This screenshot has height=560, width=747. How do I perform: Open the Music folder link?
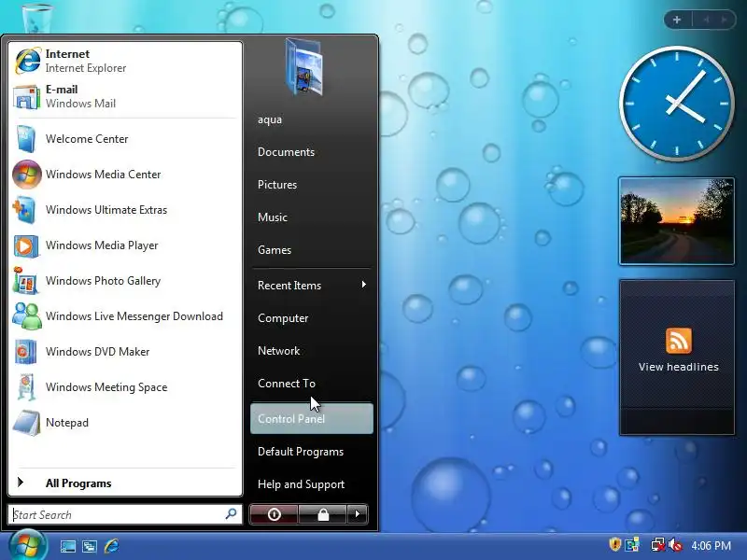coord(273,217)
